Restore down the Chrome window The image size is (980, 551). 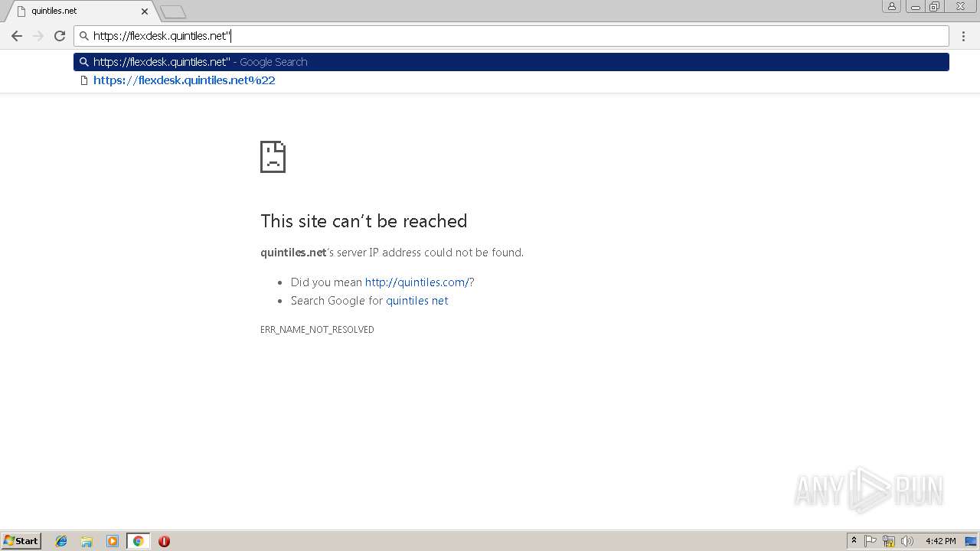tap(935, 6)
